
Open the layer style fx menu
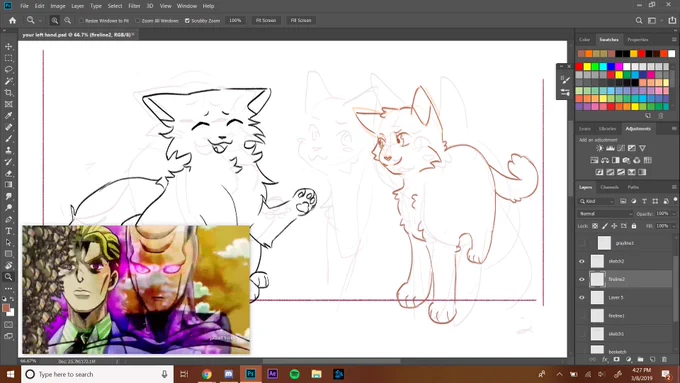click(605, 359)
